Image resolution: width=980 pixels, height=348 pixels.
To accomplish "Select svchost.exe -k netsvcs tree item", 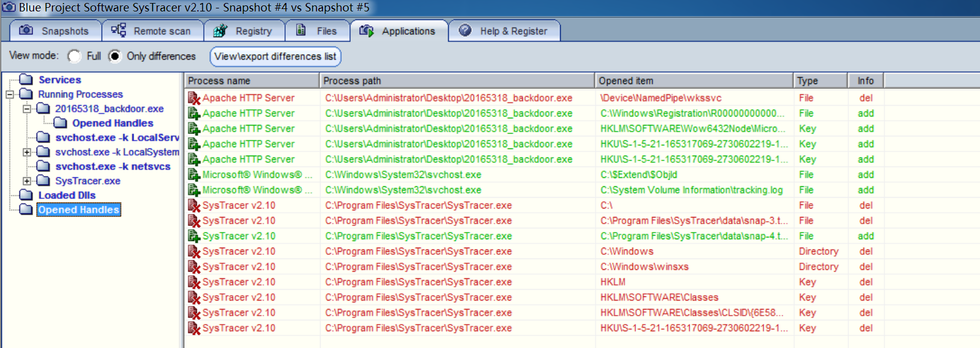I will tap(113, 166).
